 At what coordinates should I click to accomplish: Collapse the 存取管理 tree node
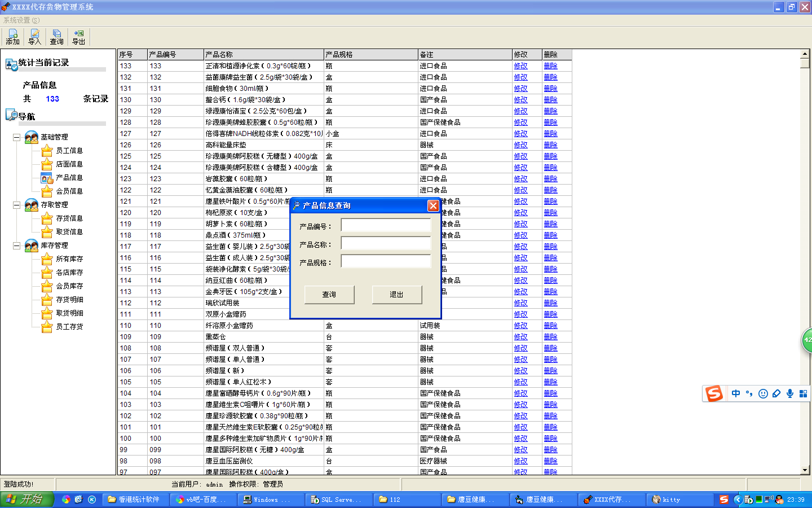(17, 205)
